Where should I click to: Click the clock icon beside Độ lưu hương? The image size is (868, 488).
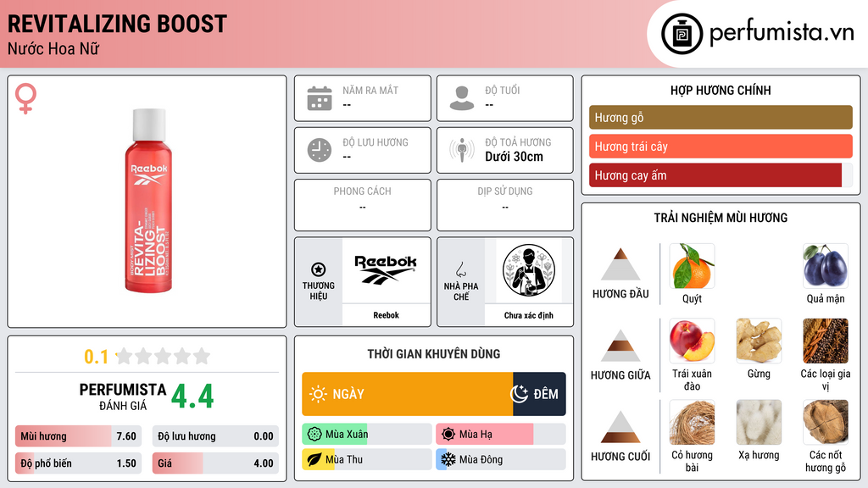pyautogui.click(x=320, y=150)
